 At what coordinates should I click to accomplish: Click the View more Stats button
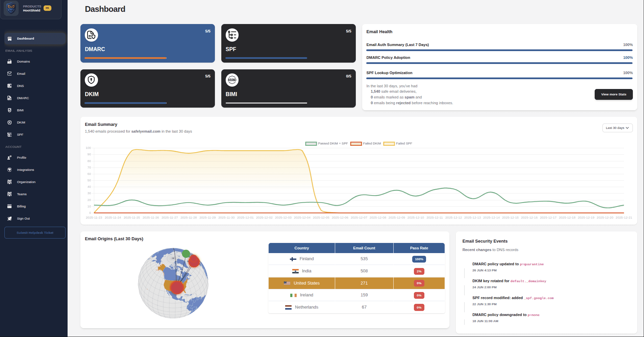click(x=614, y=94)
